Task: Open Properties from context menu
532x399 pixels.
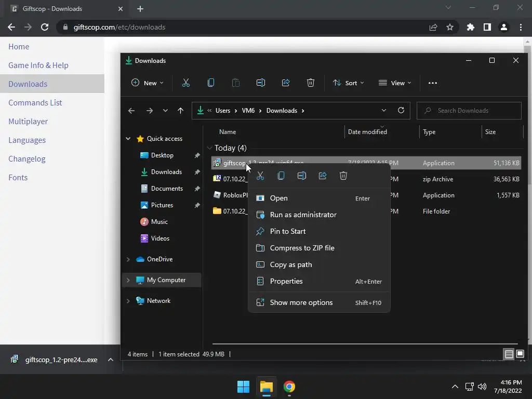Action: 319,281
